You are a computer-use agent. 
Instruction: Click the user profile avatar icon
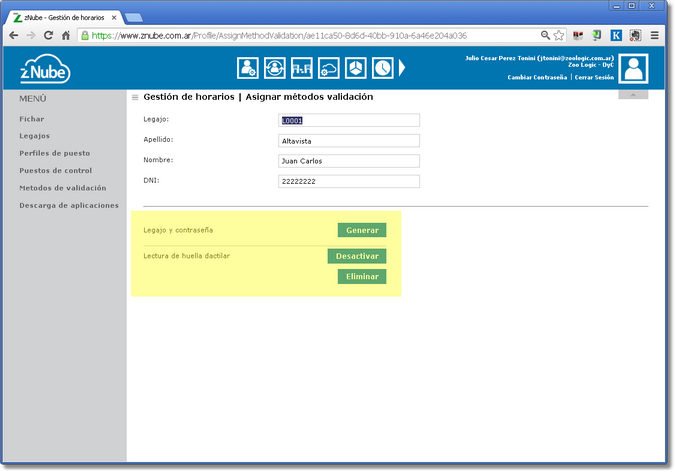tap(633, 68)
